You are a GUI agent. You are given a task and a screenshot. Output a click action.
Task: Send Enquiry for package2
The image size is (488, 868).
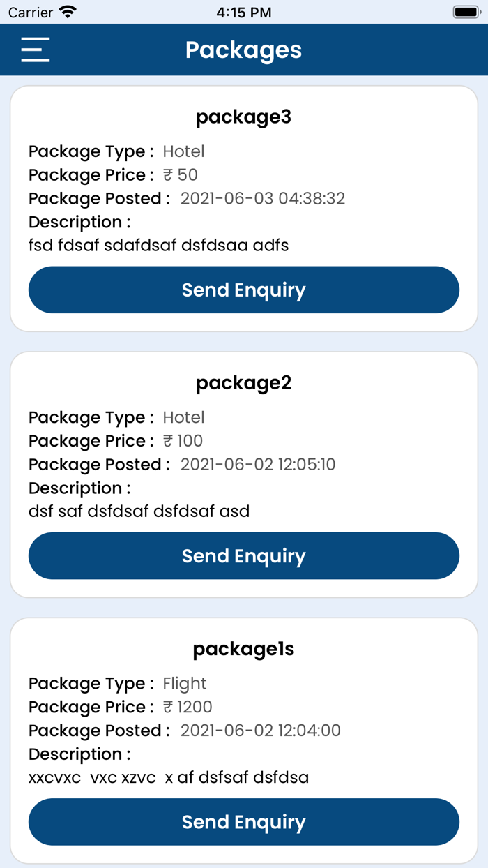pos(243,555)
